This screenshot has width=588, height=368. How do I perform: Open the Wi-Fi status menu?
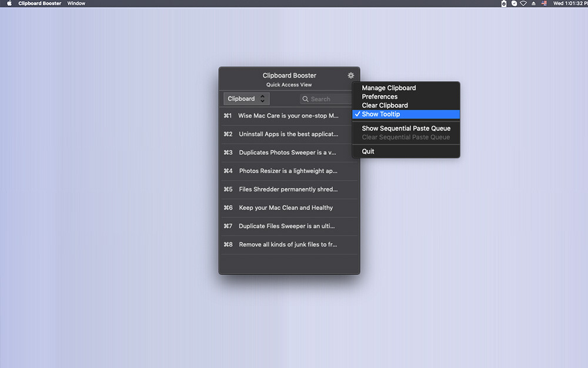pos(523,4)
